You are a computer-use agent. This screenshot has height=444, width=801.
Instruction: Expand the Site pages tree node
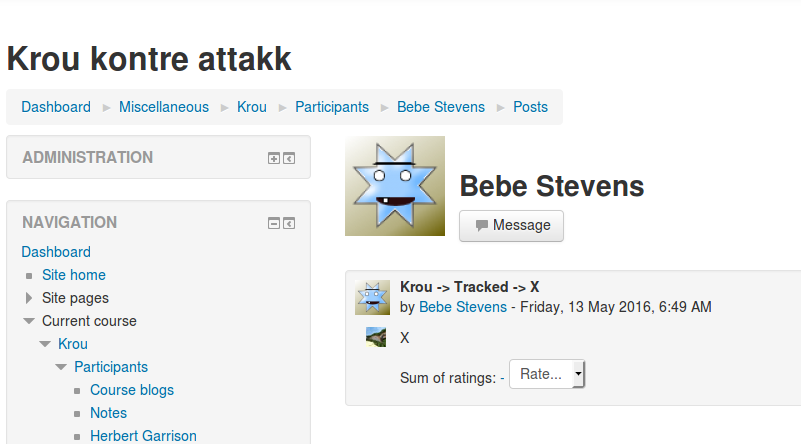(29, 298)
